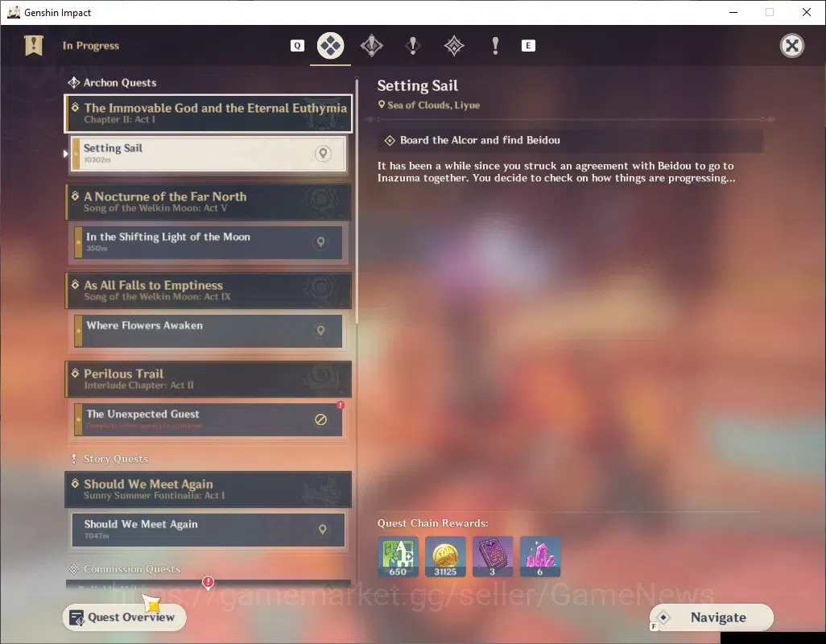
Task: Switch to the World Quests exclamation tab
Action: (495, 46)
